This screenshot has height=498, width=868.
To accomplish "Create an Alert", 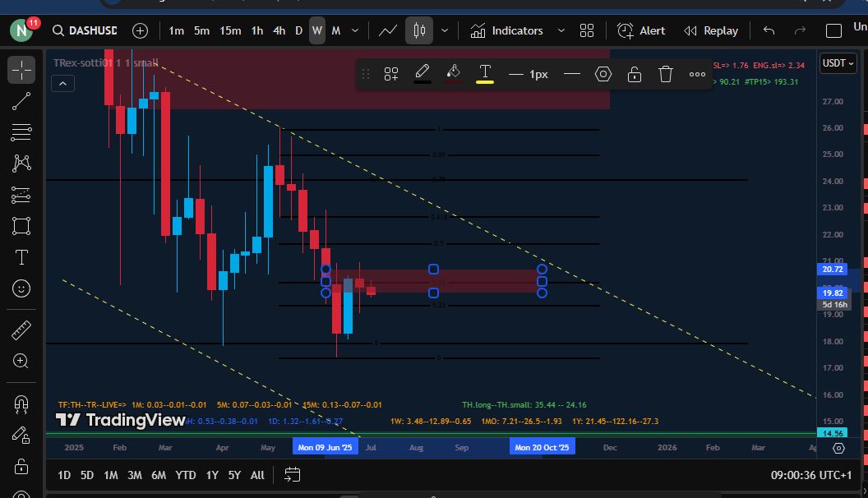I will 641,30.
